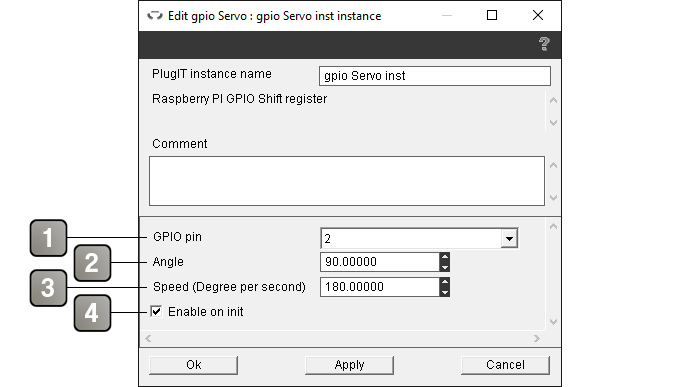Screen dimensions: 700x387
Task: Click the Ok button
Action: [193, 365]
